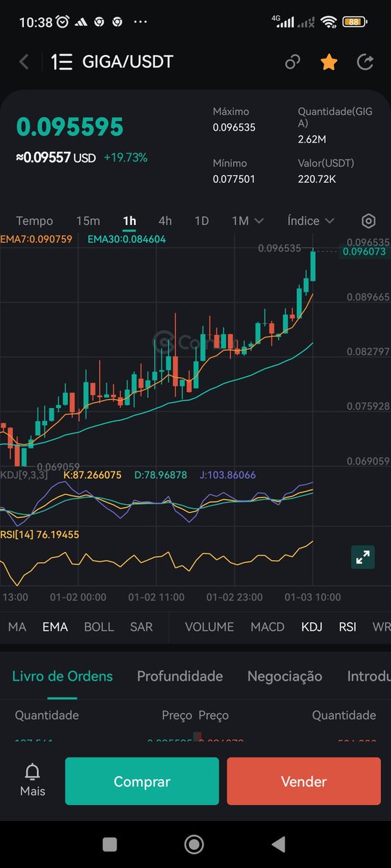Share the chart with the share arrow icon
Screen dimensions: 391x868
tap(366, 61)
